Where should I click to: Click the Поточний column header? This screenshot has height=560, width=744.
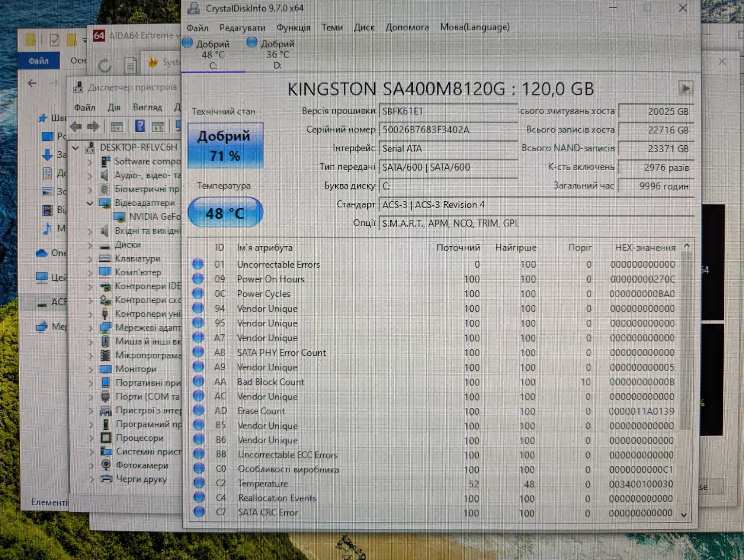[x=458, y=248]
